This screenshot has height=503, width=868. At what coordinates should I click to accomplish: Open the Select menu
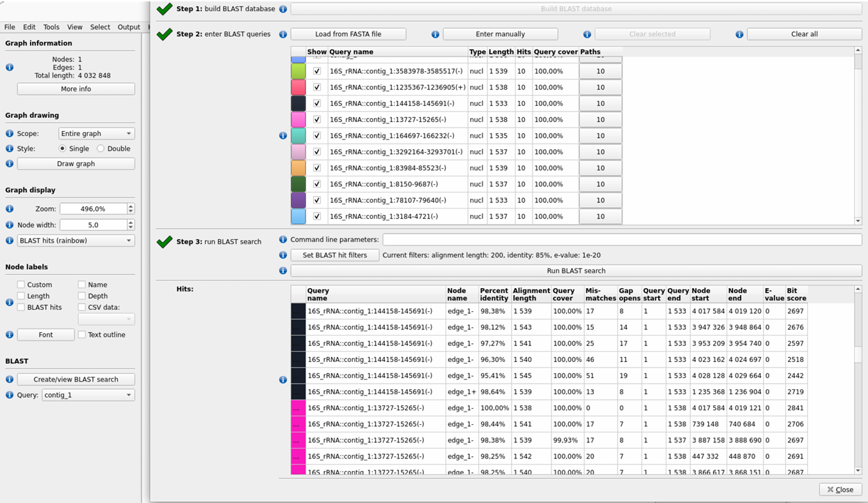point(100,27)
